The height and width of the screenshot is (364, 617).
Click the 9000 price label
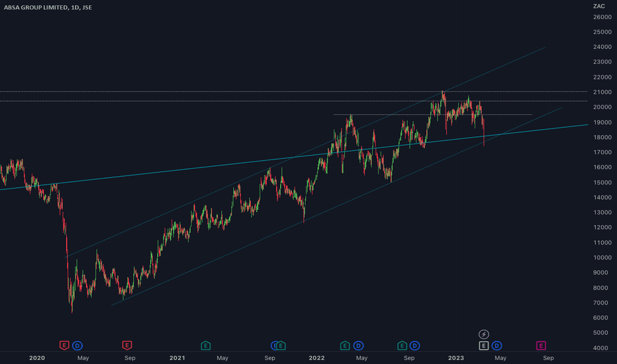602,273
